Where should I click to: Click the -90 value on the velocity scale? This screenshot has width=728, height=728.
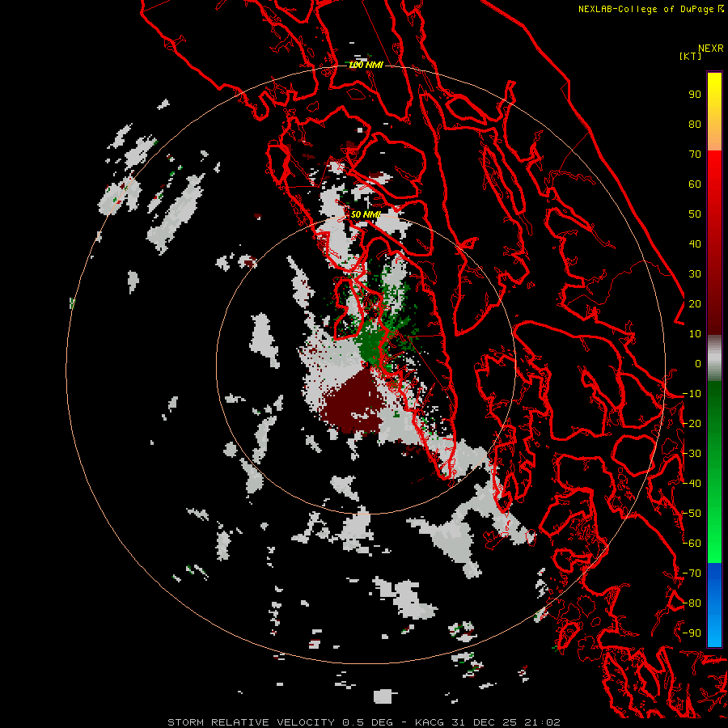(692, 633)
